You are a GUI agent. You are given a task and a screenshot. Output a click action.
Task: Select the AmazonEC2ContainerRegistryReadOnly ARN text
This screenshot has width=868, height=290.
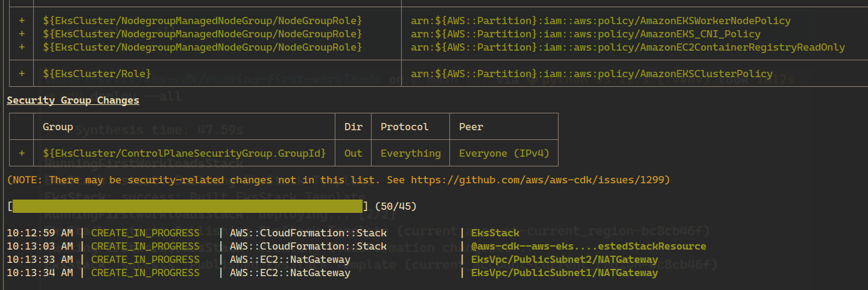click(x=628, y=47)
